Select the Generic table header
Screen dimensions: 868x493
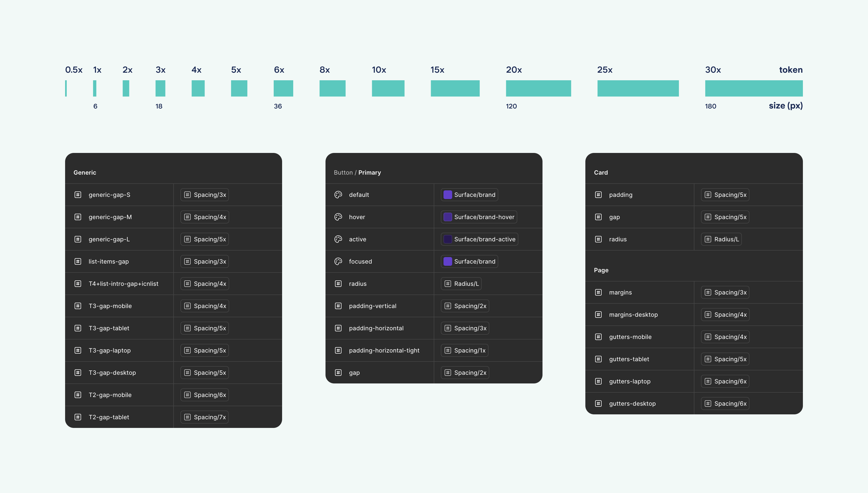click(85, 173)
